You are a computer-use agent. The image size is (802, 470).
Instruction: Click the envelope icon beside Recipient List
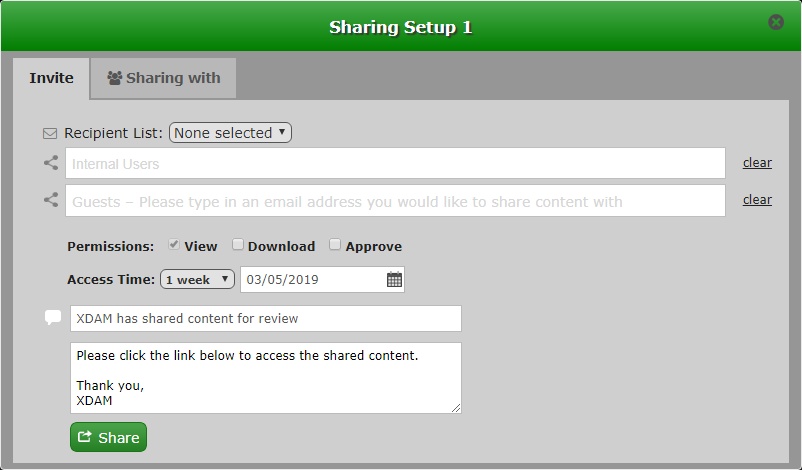click(50, 133)
